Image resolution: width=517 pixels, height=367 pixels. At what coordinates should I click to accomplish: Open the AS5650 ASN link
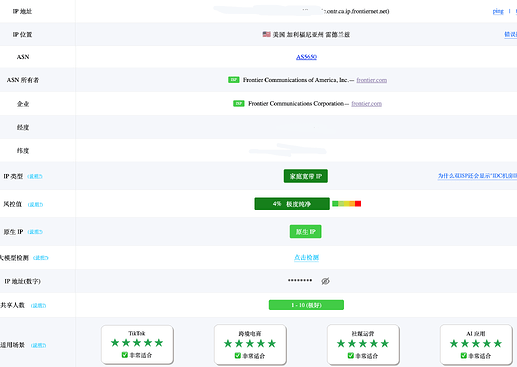pyautogui.click(x=306, y=57)
